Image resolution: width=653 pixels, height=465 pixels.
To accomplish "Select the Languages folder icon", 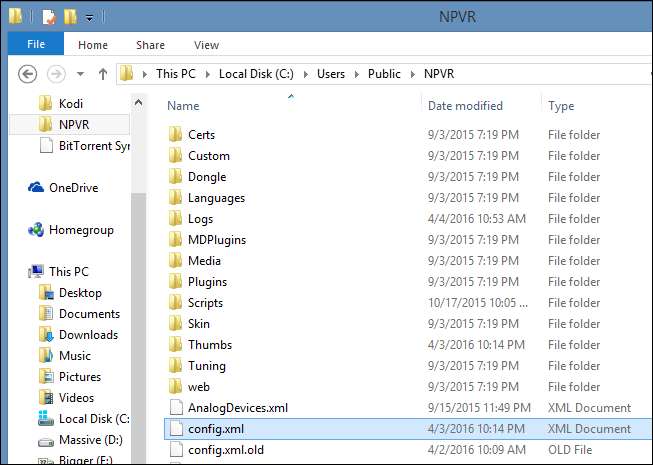I will [175, 198].
